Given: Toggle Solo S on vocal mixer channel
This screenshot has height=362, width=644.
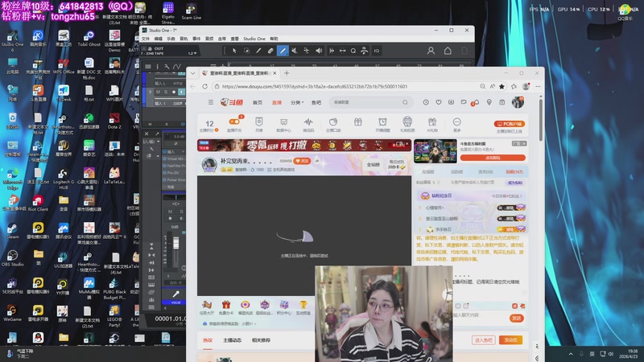Looking at the screenshot, I should pos(181,212).
